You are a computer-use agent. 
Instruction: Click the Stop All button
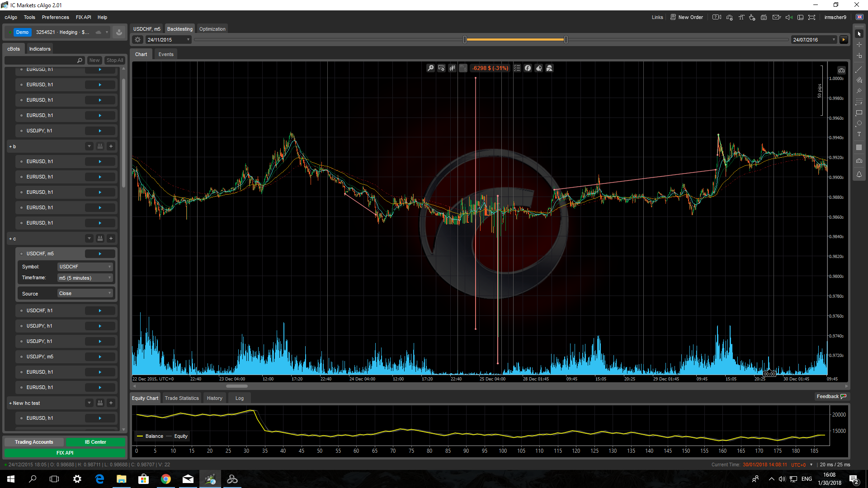(114, 60)
